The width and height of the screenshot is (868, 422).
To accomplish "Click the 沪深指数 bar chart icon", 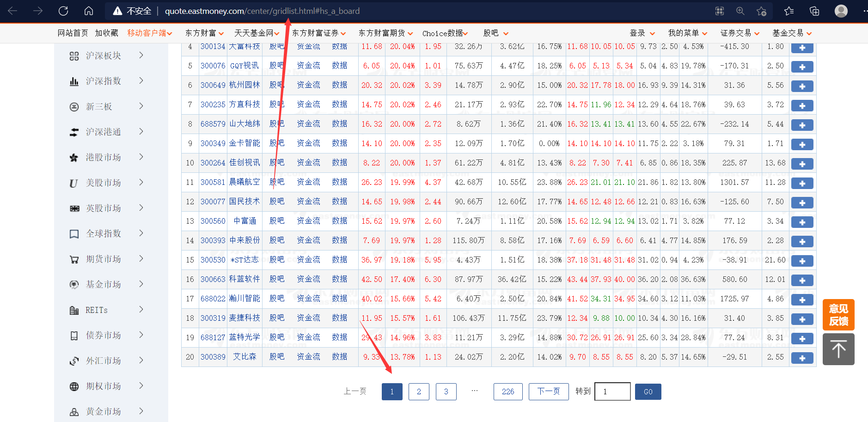I will click(x=74, y=81).
